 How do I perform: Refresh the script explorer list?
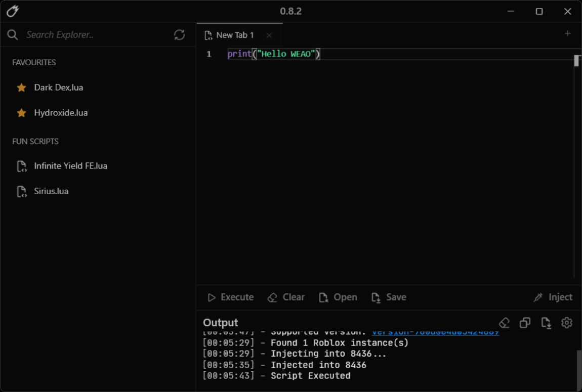179,35
